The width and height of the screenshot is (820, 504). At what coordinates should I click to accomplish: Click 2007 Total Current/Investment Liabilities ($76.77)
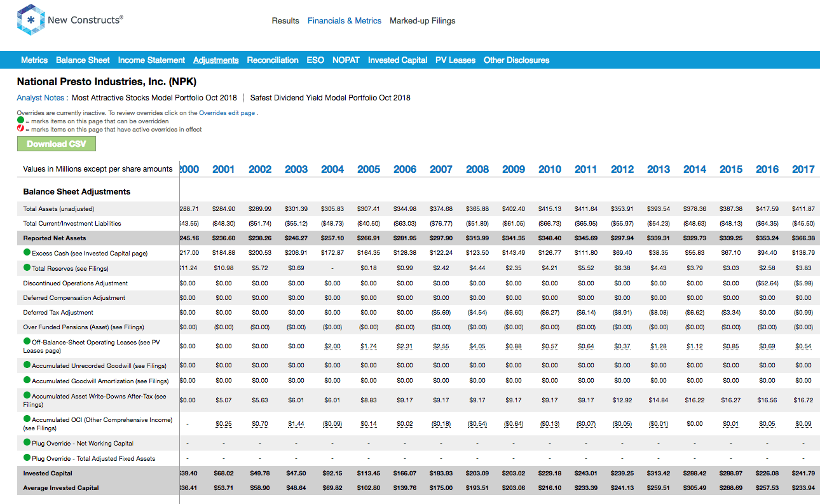(x=441, y=224)
